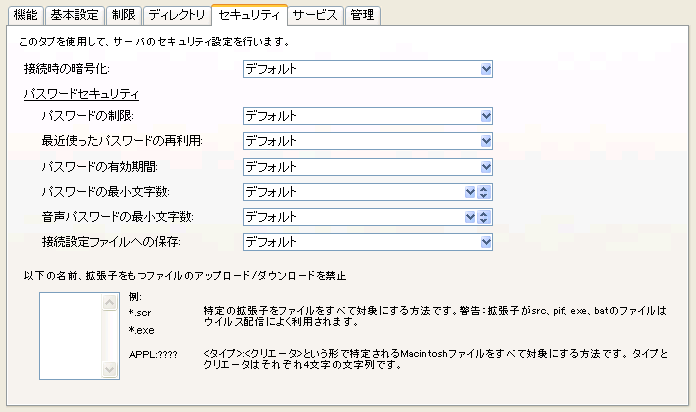Open the 接続時の暗号化 dropdown
Image resolution: width=696 pixels, height=412 pixels.
point(486,69)
